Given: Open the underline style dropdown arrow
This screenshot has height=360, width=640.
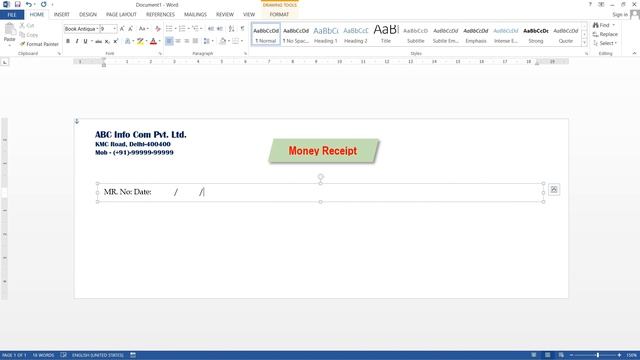Looking at the screenshot, I should pos(92,41).
